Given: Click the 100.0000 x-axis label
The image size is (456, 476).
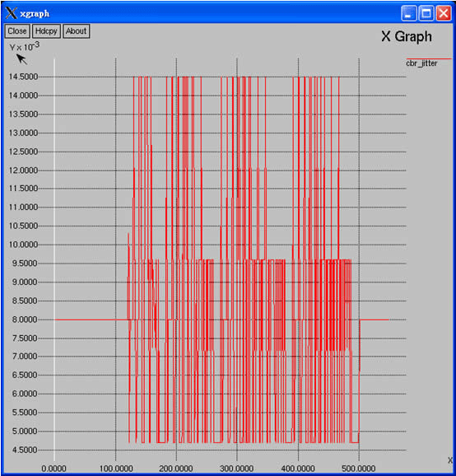Looking at the screenshot, I should pos(116,469).
